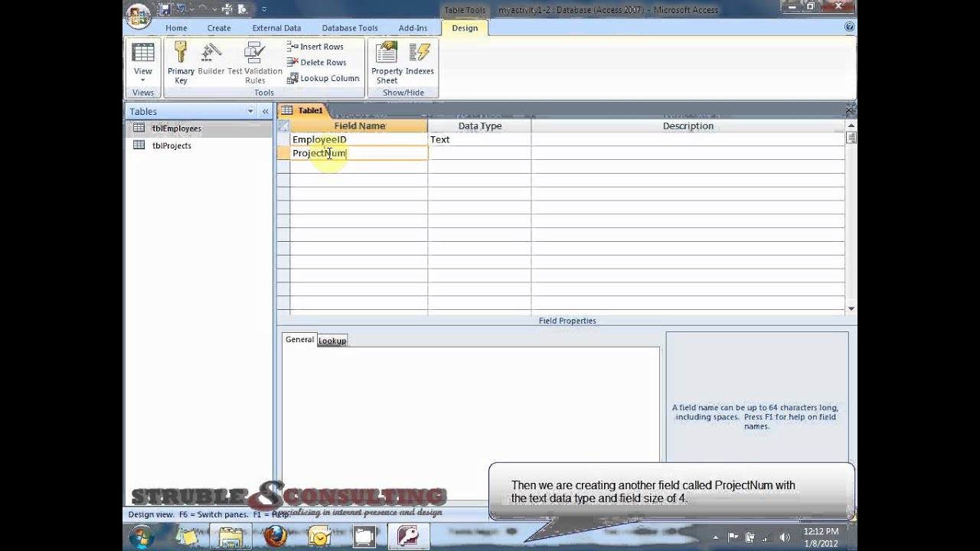Select the Design ribbon tab
The height and width of the screenshot is (551, 980).
click(465, 28)
